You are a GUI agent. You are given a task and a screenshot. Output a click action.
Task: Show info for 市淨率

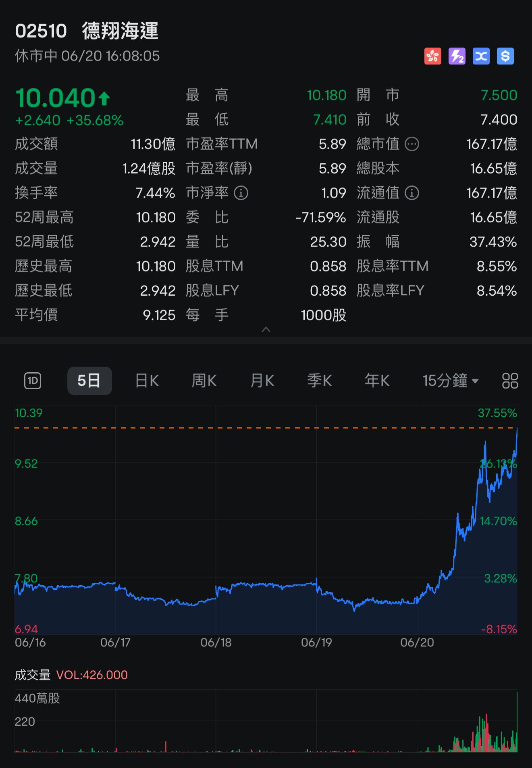click(241, 193)
